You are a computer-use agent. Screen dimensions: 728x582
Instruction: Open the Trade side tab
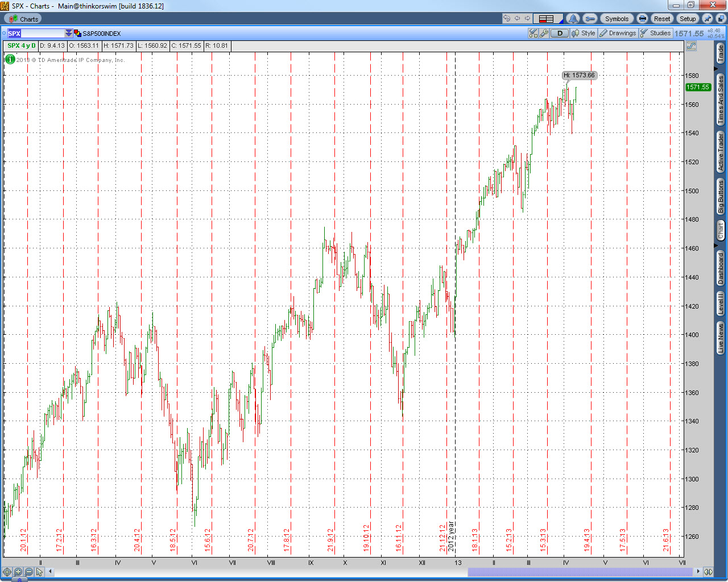(721, 54)
